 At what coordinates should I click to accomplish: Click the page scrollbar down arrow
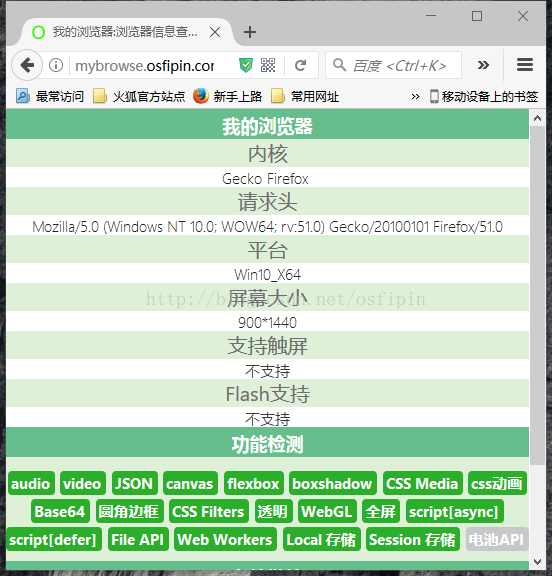coord(537,562)
